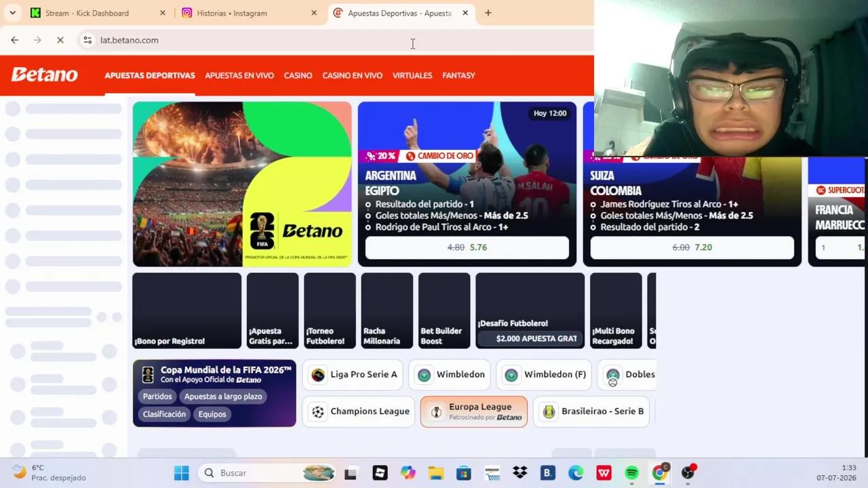868x488 pixels.
Task: Open Fantasy menu item
Action: [x=458, y=75]
